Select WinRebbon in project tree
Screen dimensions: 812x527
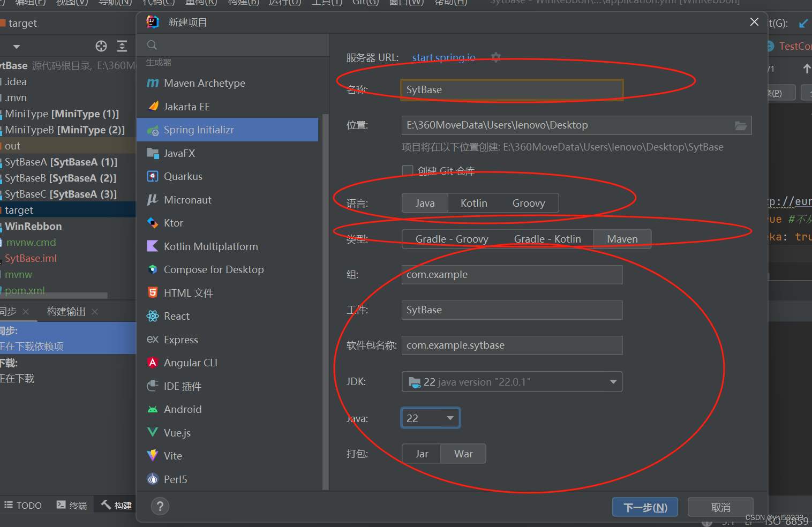pos(33,226)
